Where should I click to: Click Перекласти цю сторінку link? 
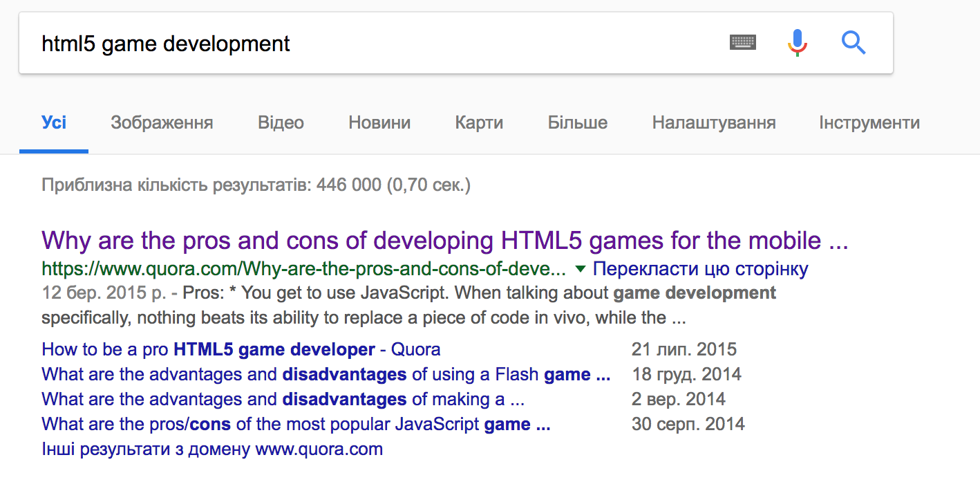(701, 268)
